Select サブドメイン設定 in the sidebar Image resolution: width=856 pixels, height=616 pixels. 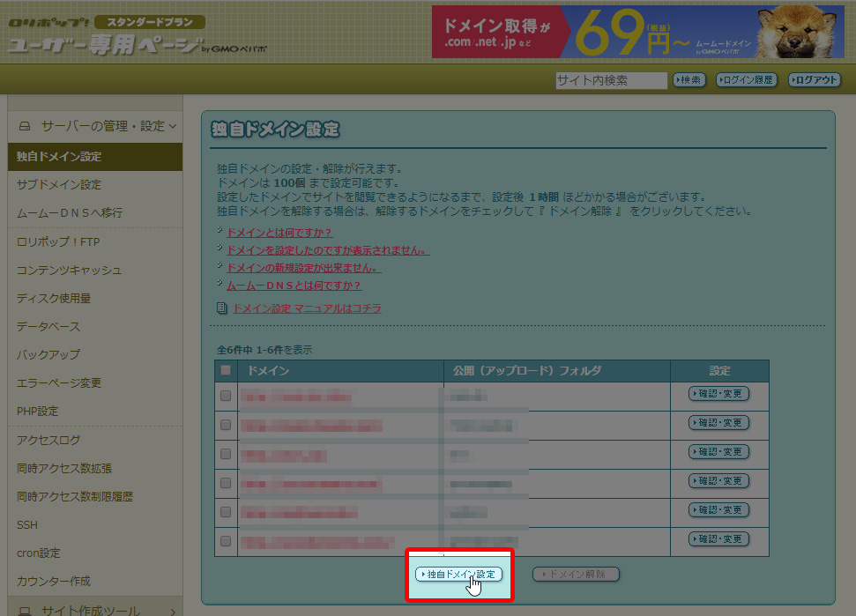click(x=59, y=185)
